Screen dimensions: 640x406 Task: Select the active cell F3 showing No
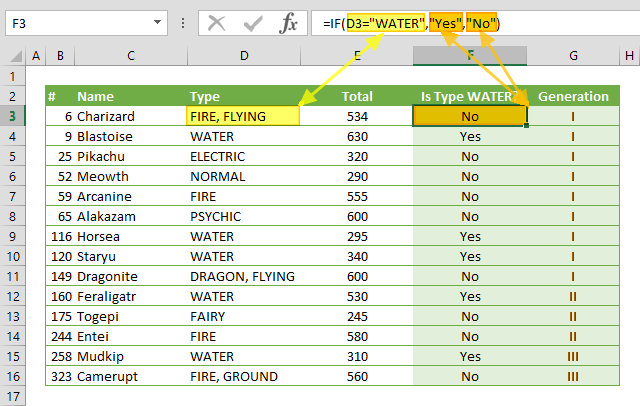pos(470,116)
